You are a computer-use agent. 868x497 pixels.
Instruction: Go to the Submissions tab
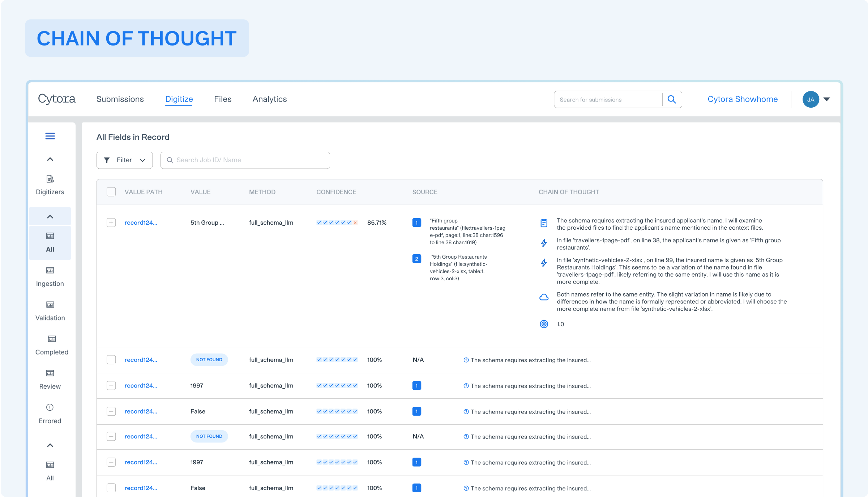pyautogui.click(x=120, y=99)
